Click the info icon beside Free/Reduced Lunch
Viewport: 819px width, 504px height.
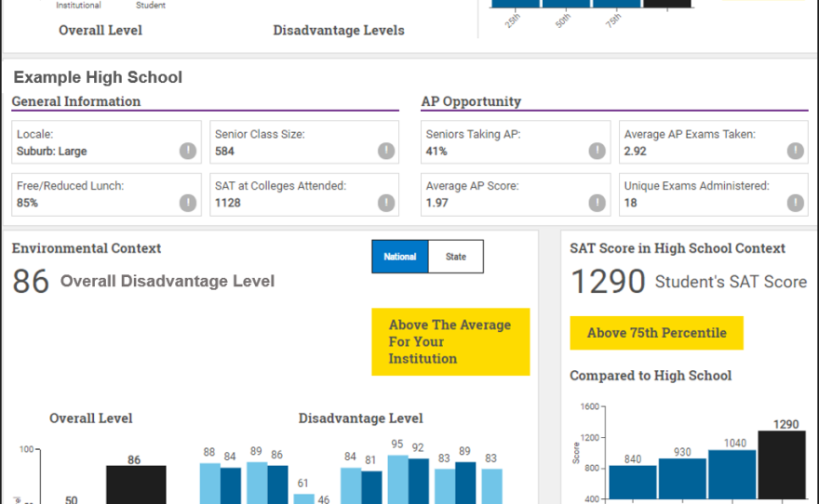pyautogui.click(x=188, y=203)
